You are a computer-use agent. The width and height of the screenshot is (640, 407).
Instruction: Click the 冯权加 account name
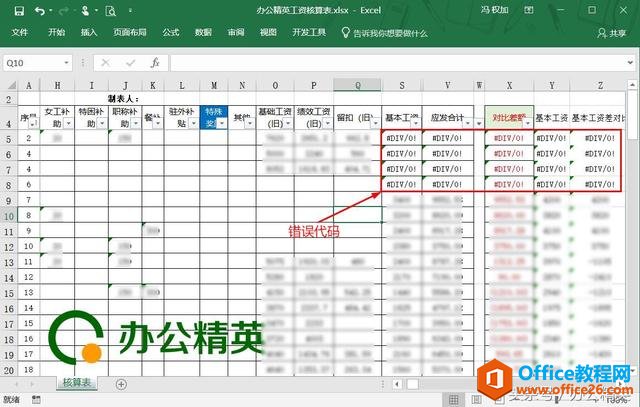point(494,10)
